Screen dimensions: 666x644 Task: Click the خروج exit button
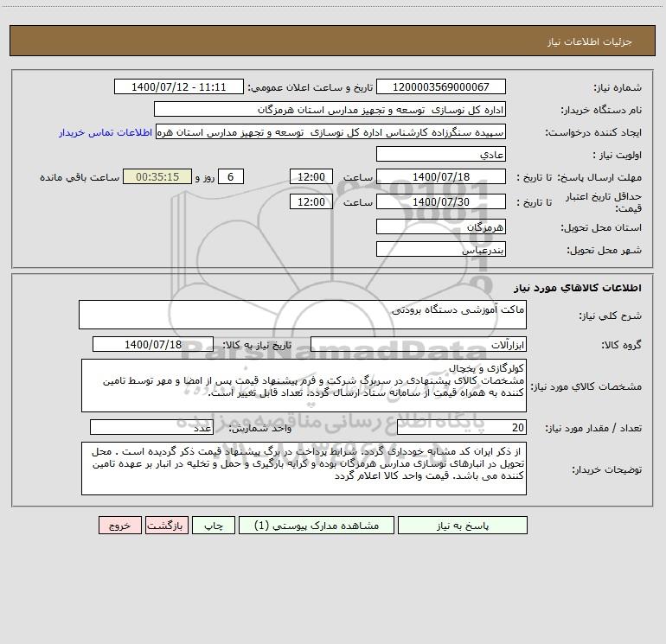[x=119, y=526]
